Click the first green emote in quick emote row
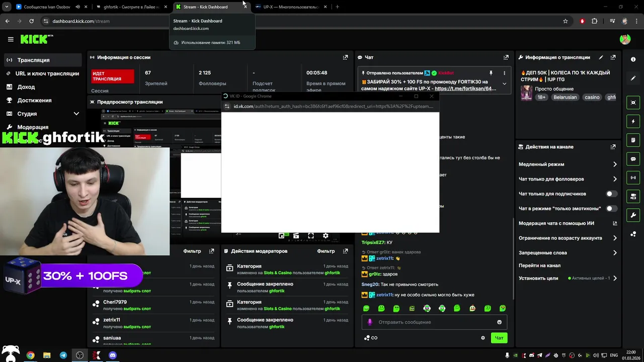Image resolution: width=644 pixels, height=362 pixels. click(366, 308)
